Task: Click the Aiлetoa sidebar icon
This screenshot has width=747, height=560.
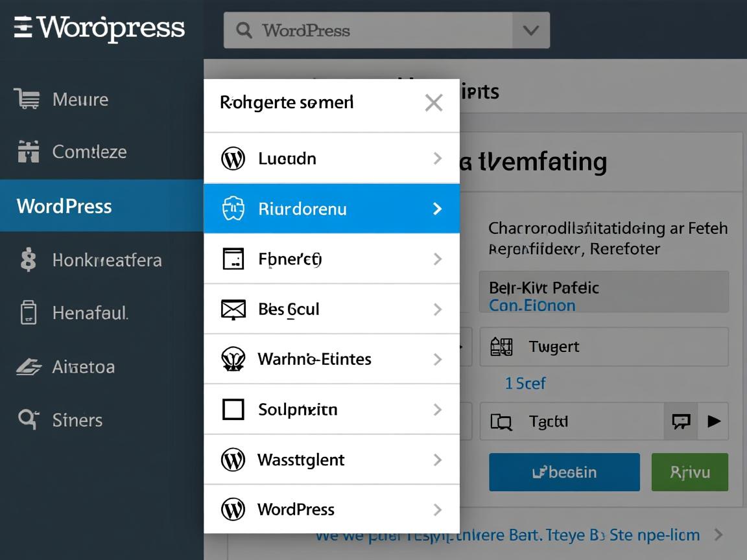Action: point(29,367)
